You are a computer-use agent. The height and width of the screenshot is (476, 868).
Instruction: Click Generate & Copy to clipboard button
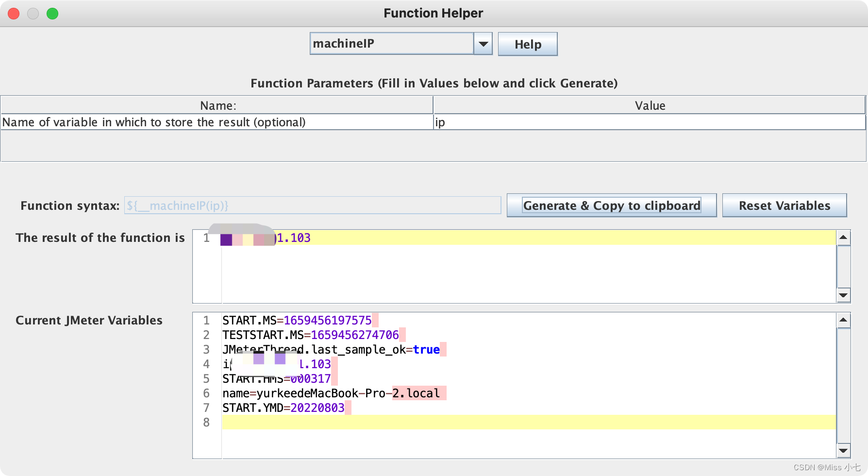click(612, 205)
